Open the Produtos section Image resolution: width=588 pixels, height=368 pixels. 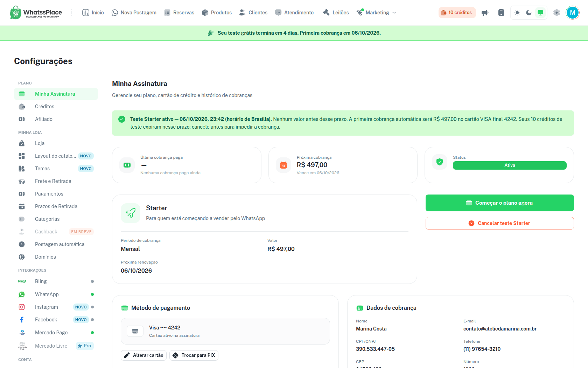[217, 13]
